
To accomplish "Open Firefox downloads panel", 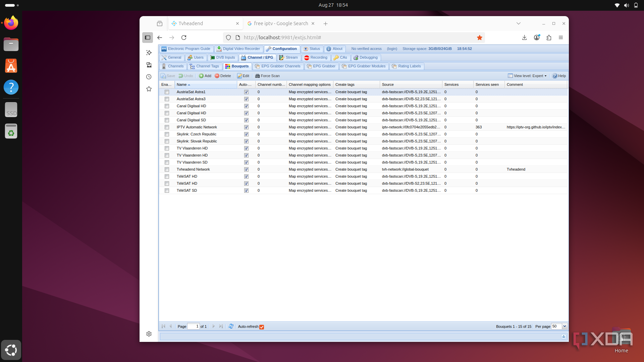I will coord(525,38).
